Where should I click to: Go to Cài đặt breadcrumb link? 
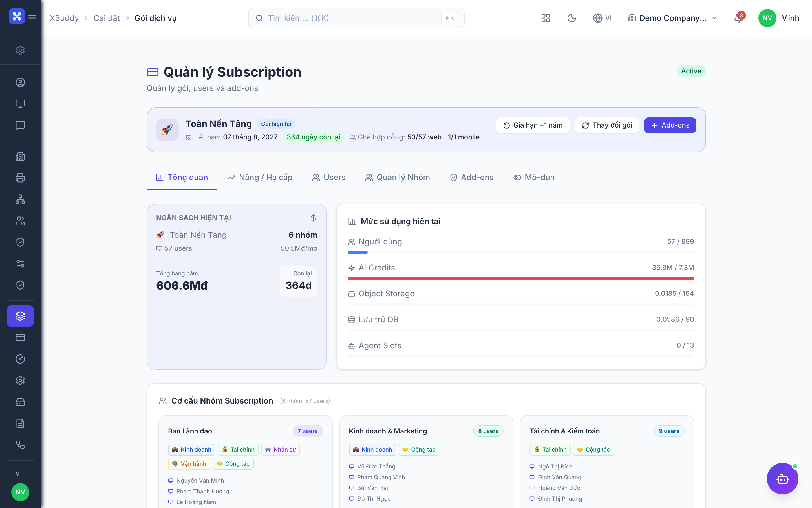click(106, 18)
